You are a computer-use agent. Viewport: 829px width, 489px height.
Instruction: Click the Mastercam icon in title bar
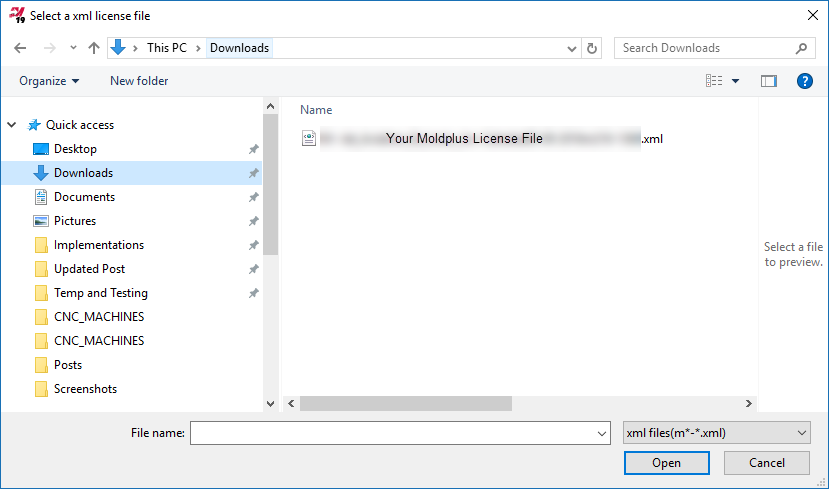coord(17,15)
